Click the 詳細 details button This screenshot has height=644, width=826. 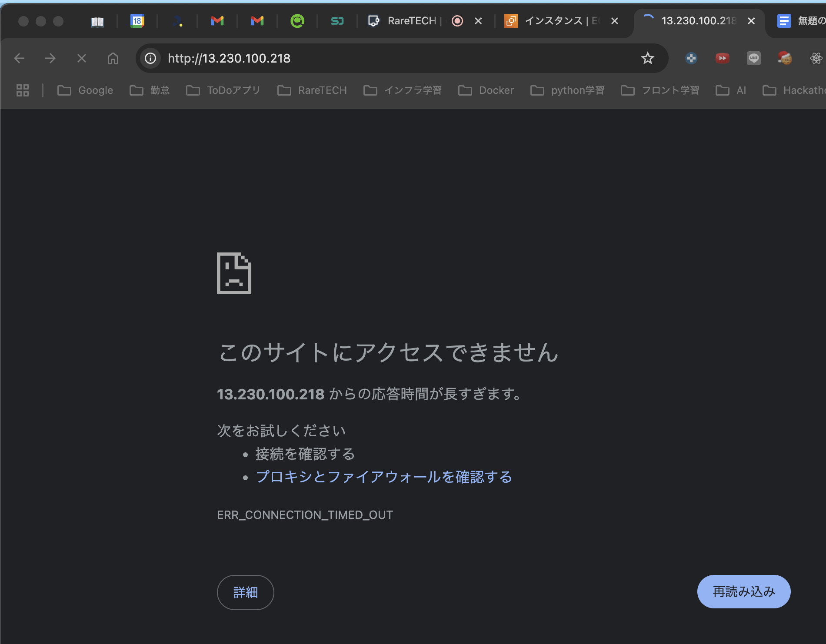pos(245,592)
